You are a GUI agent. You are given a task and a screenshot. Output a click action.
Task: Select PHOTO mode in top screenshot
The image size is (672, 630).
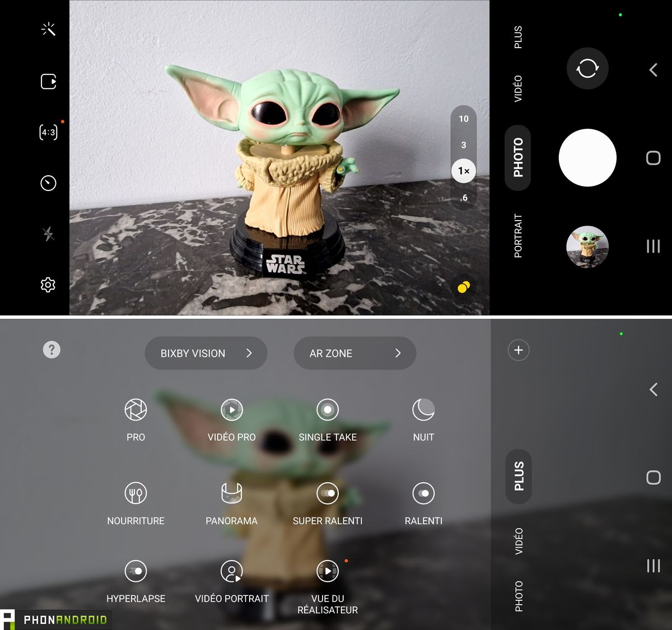518,158
